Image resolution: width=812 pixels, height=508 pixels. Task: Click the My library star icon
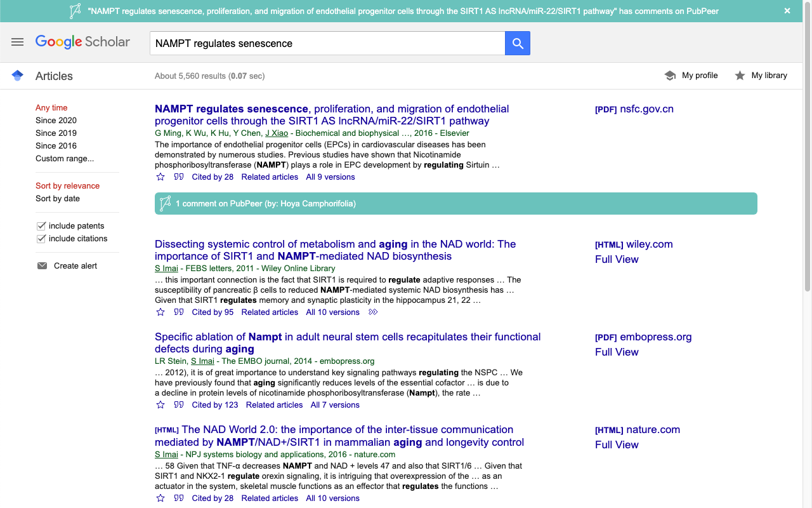point(740,76)
